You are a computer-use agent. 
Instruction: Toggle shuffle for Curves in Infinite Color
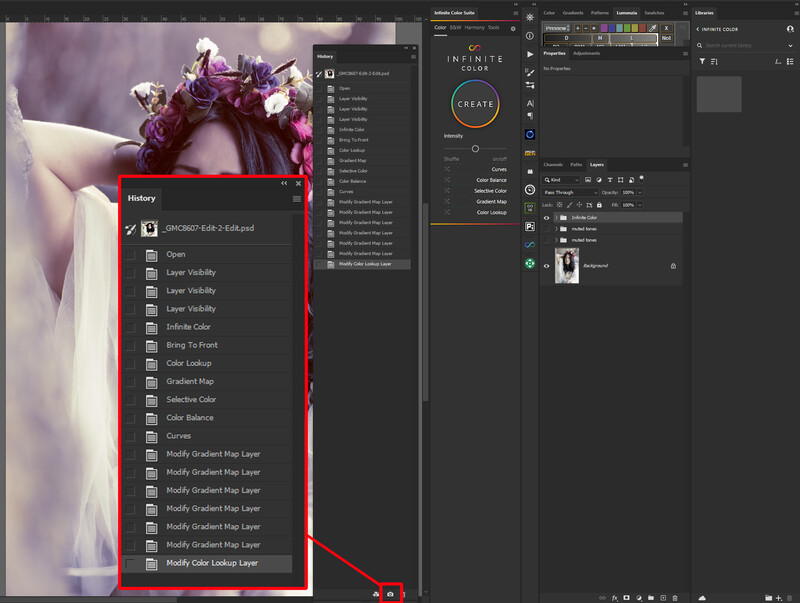[x=447, y=169]
